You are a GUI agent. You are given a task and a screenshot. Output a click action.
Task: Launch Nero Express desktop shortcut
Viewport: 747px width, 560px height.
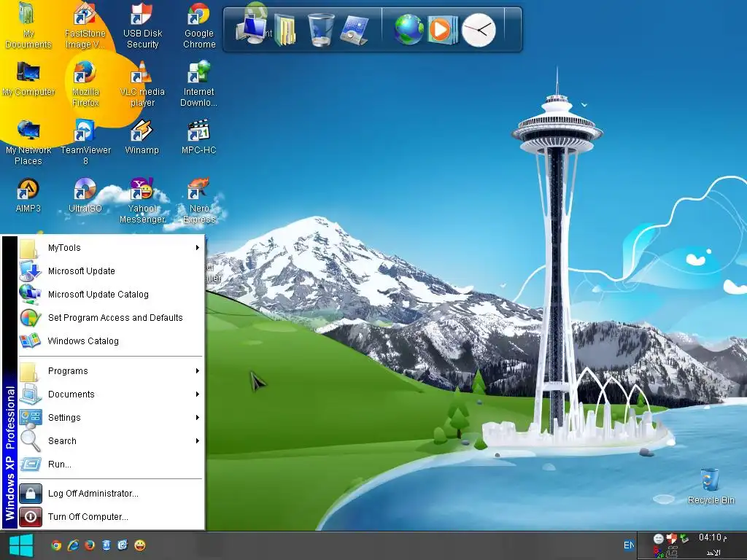199,201
